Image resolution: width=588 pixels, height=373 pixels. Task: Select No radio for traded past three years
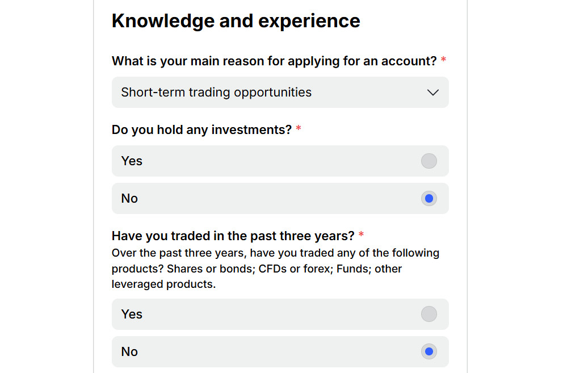point(429,352)
